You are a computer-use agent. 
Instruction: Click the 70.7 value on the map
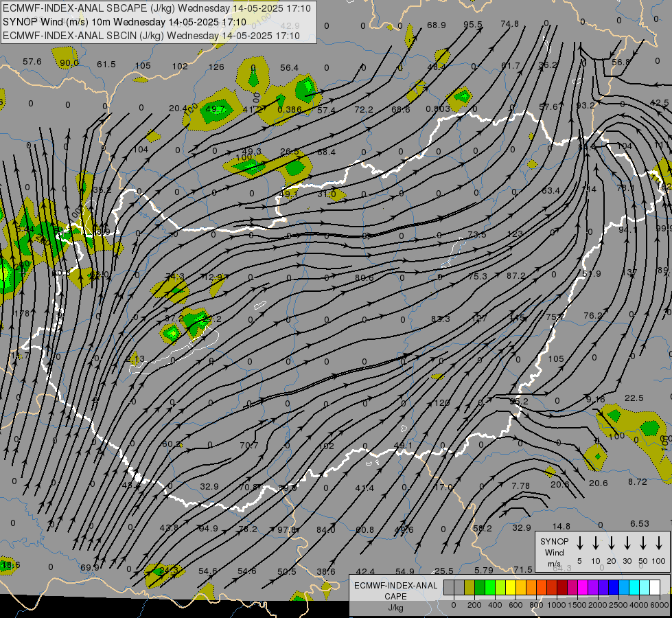[x=249, y=445]
